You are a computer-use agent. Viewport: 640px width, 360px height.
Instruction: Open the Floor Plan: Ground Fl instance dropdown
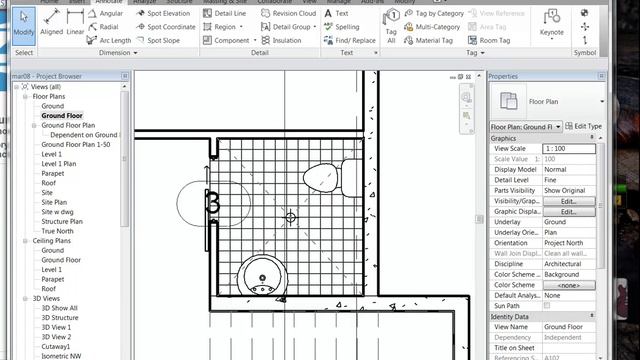tap(558, 127)
